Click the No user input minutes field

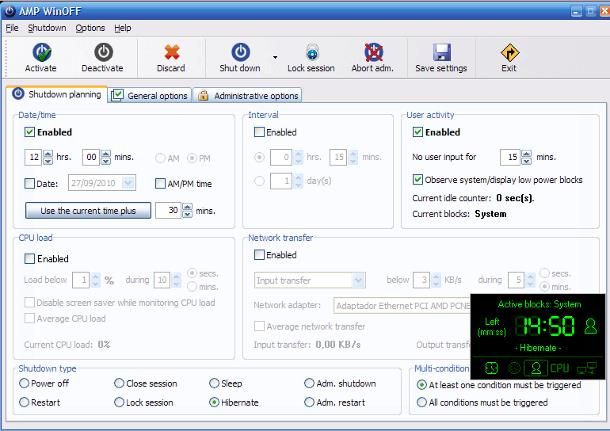(511, 157)
